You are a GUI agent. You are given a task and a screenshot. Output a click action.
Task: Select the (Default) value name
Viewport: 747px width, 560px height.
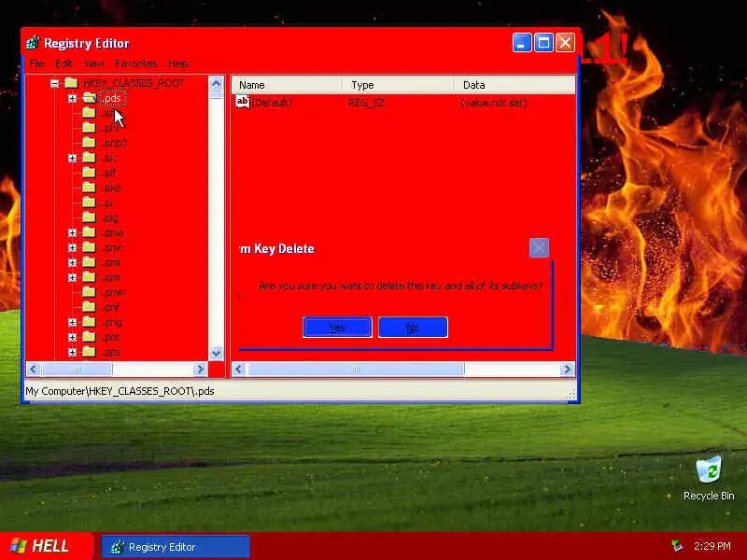tap(272, 103)
